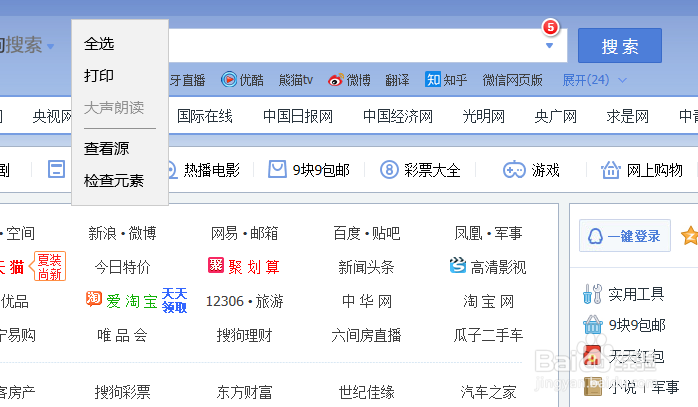Click the 小说 book icon

click(592, 387)
